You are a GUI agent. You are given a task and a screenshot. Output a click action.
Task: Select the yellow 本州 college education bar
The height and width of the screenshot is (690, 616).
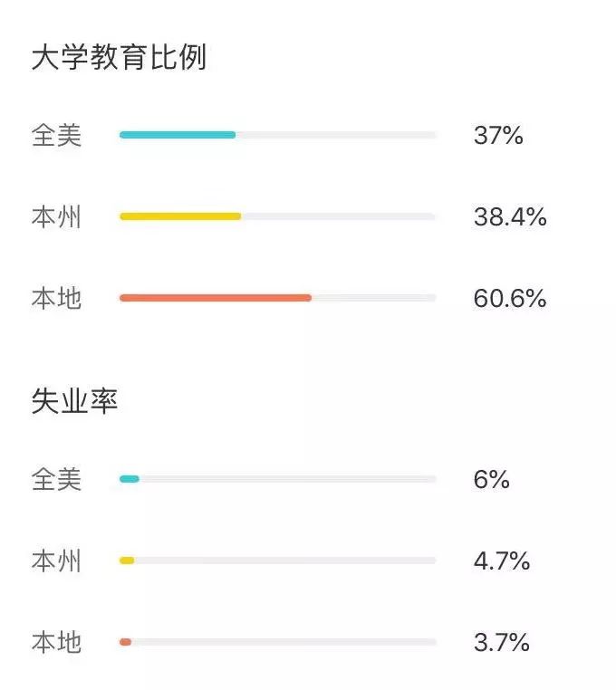tap(180, 216)
